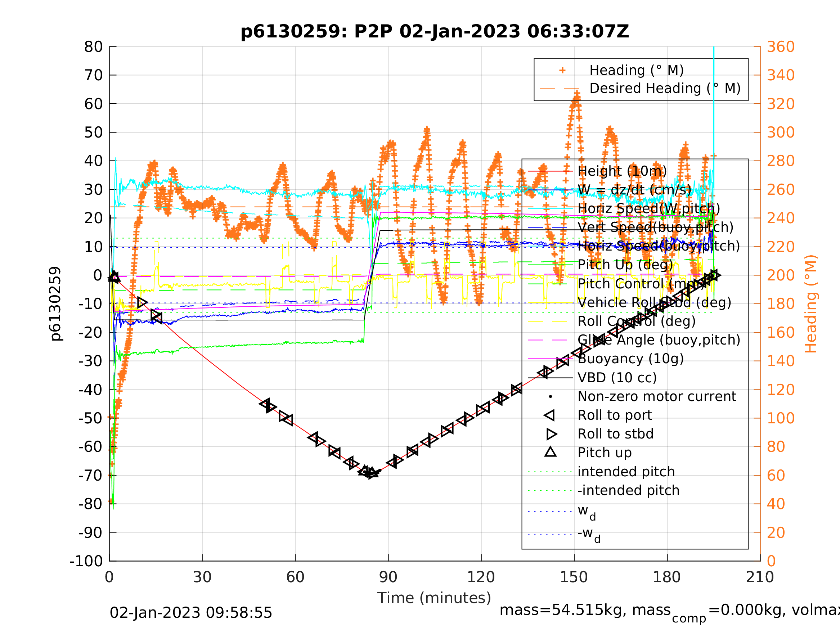The height and width of the screenshot is (630, 840).
Task: Click the left axis tick label 80
Action: pos(93,47)
